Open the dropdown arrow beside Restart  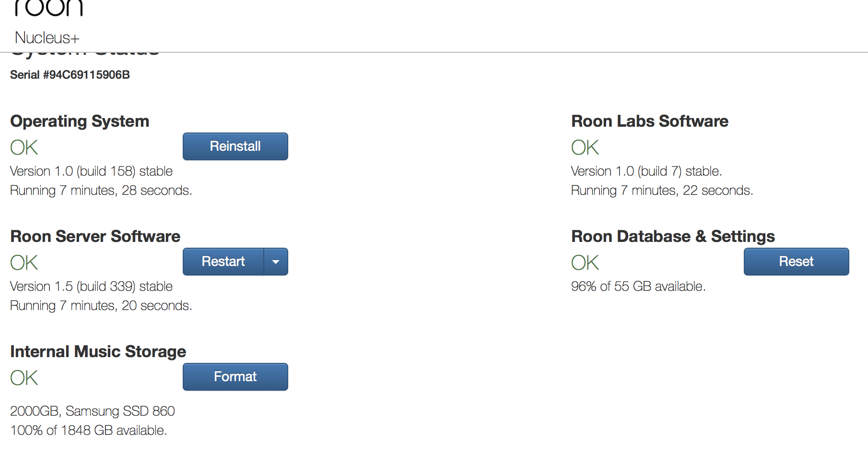pyautogui.click(x=276, y=262)
